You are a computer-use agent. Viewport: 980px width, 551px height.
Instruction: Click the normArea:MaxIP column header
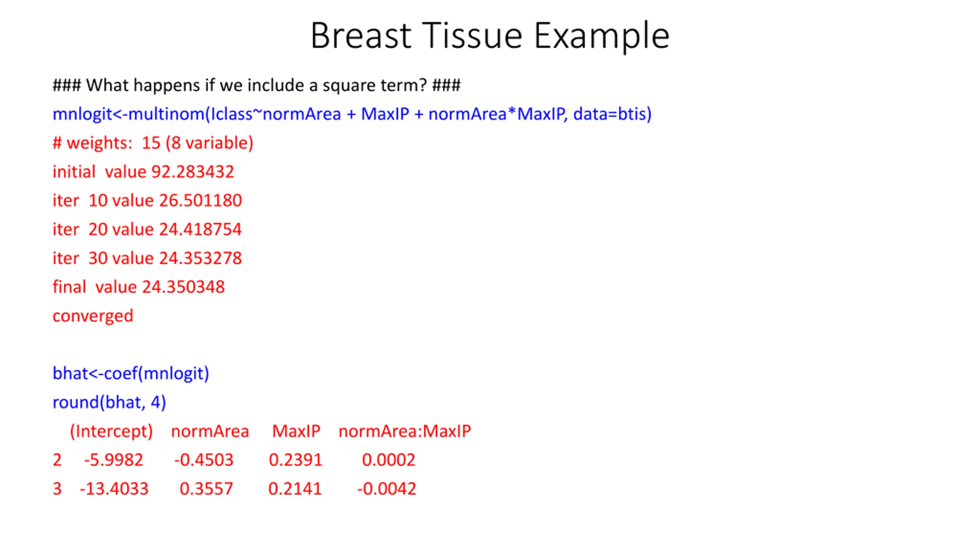point(405,432)
